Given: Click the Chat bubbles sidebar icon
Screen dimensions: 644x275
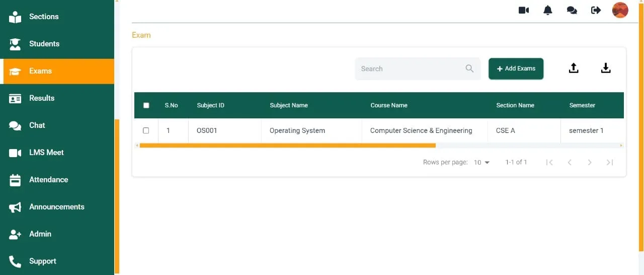Looking at the screenshot, I should pyautogui.click(x=15, y=126).
